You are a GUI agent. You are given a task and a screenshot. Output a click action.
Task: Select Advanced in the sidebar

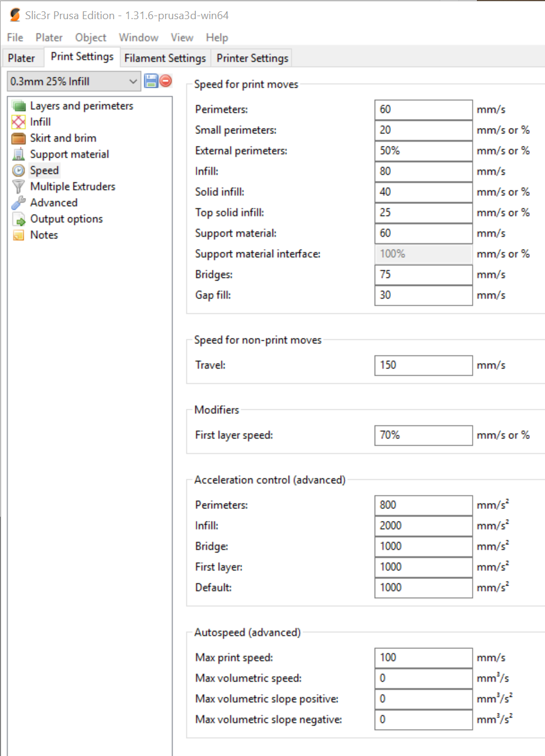[x=54, y=203]
